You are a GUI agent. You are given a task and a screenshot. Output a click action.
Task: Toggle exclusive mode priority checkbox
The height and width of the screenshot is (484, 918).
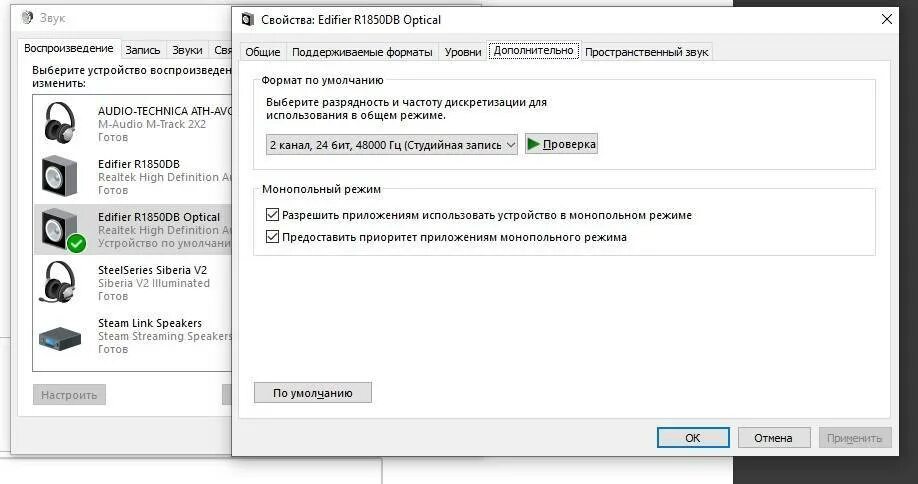(x=272, y=237)
